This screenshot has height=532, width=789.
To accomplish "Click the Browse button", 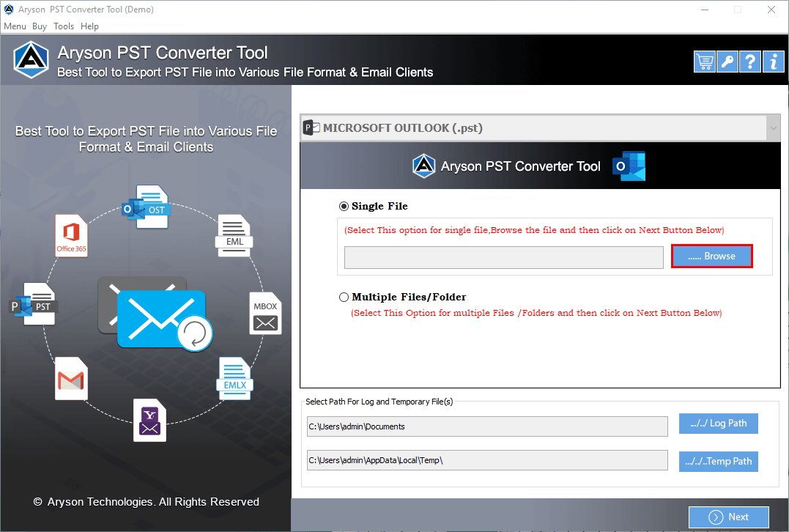I will pyautogui.click(x=711, y=256).
